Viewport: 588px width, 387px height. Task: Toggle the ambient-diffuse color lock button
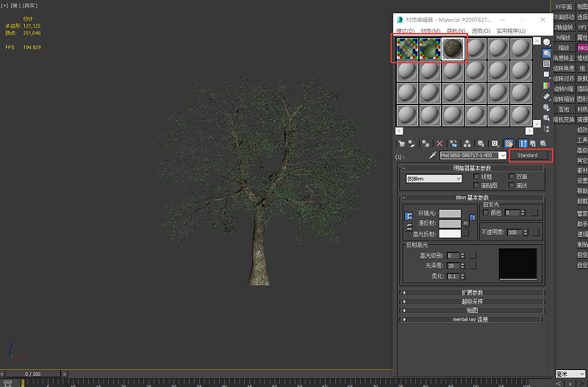point(409,216)
